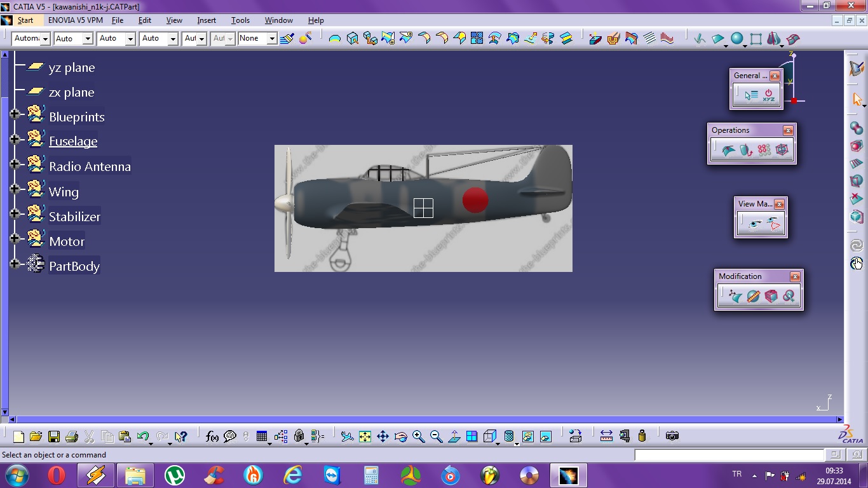This screenshot has height=488, width=868.
Task: Expand the Wing geometrical set
Action: pos(15,189)
